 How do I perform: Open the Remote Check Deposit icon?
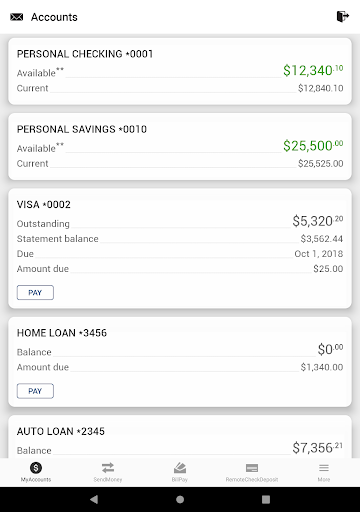(x=252, y=468)
